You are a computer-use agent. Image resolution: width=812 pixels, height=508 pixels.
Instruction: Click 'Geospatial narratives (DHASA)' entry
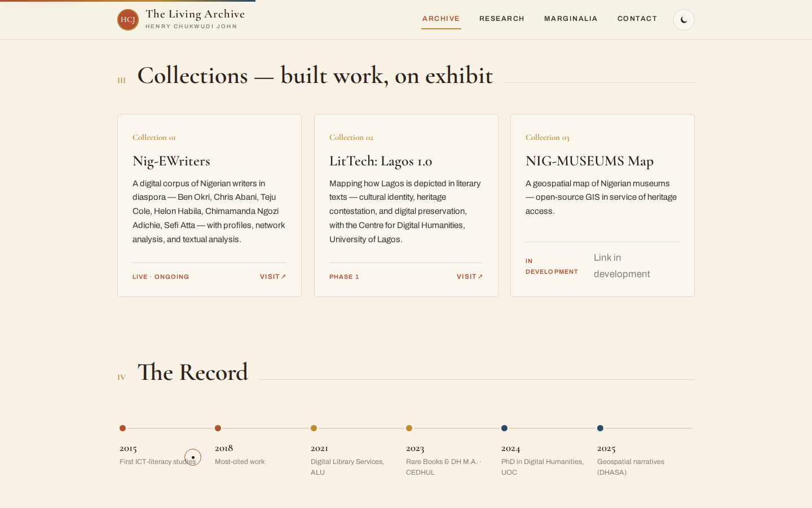[630, 467]
